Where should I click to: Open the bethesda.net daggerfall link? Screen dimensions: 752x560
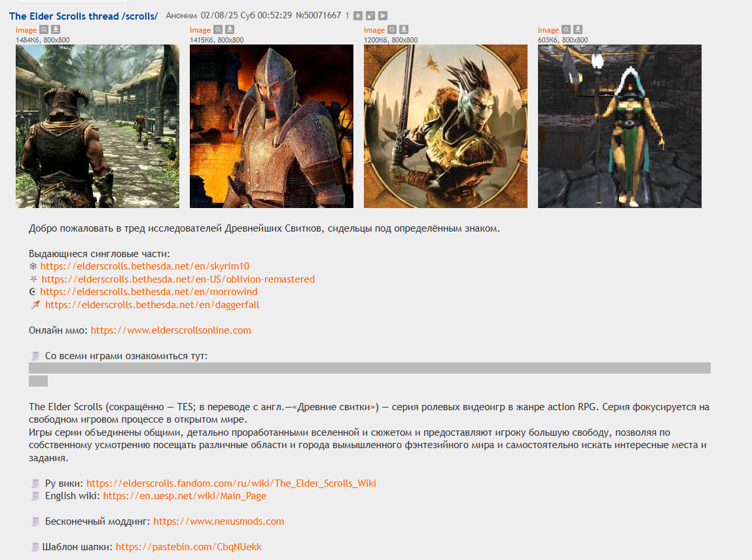152,304
